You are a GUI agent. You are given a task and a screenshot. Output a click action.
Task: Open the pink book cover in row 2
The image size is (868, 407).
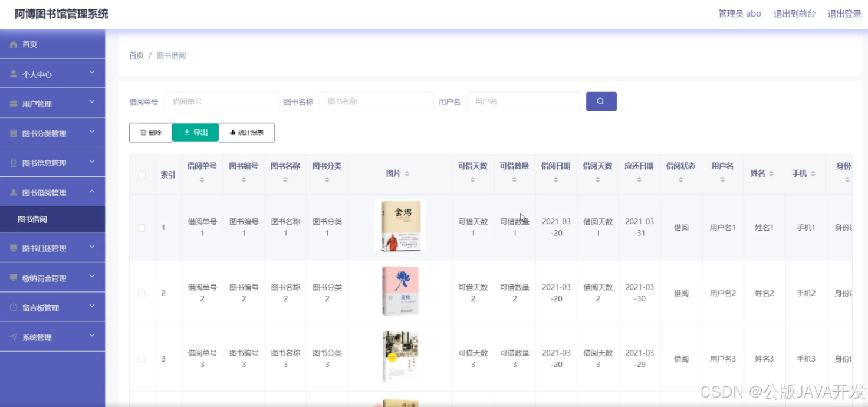(x=400, y=291)
